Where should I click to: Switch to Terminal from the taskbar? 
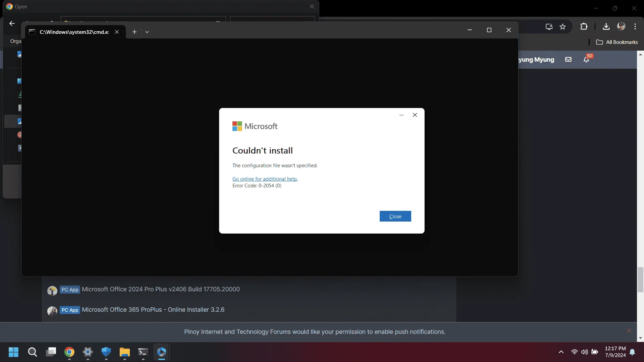[143, 352]
